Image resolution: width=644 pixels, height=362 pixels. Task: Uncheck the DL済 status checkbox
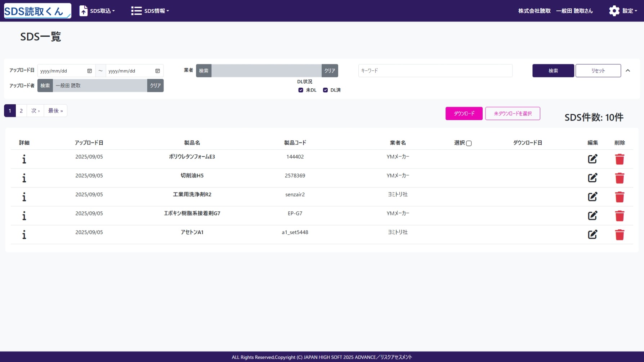(x=325, y=90)
